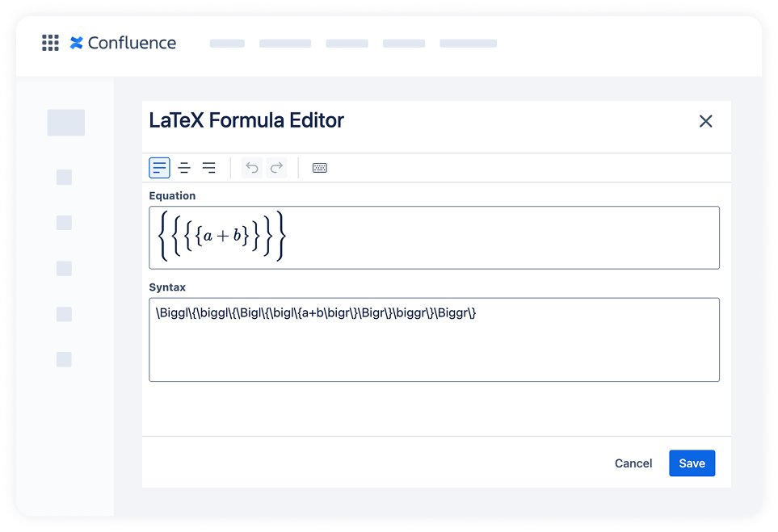Close the LaTeX Formula Editor dialog

[705, 121]
